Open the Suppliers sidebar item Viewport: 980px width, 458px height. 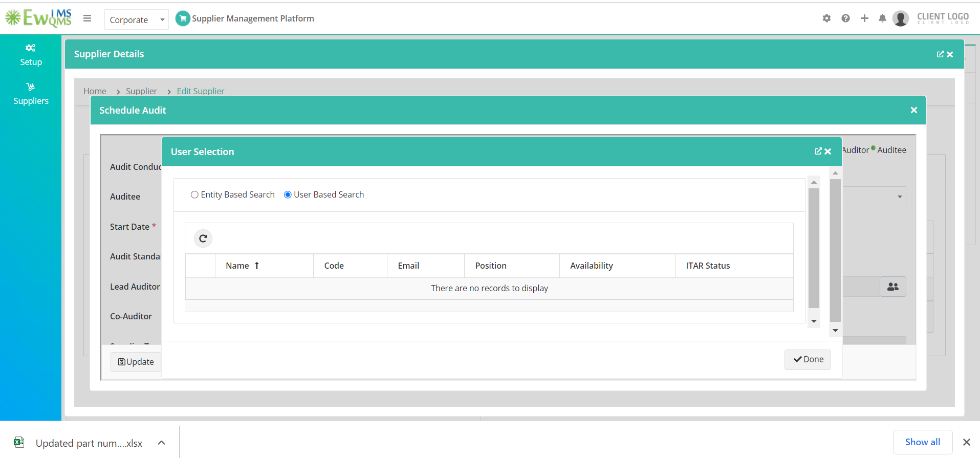[31, 94]
